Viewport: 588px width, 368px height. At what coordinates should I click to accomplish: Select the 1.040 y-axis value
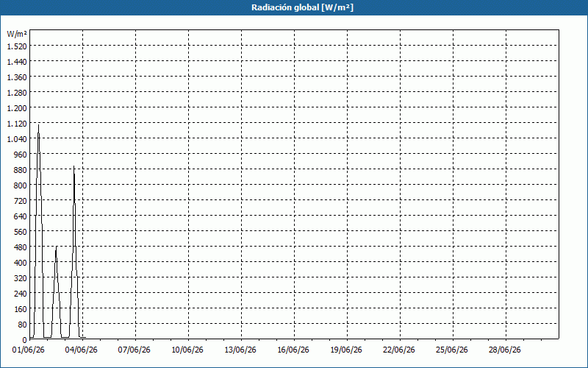point(17,139)
